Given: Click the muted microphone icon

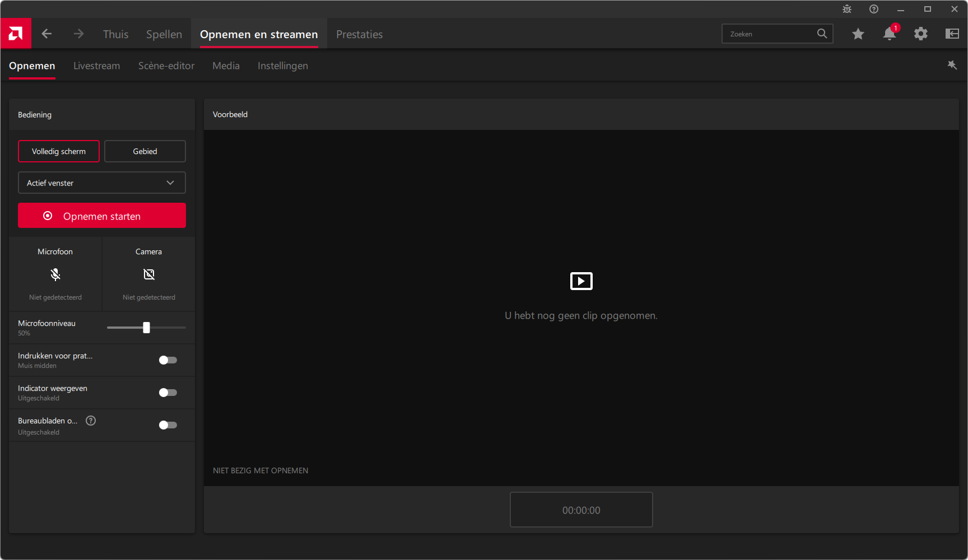Looking at the screenshot, I should click(55, 274).
